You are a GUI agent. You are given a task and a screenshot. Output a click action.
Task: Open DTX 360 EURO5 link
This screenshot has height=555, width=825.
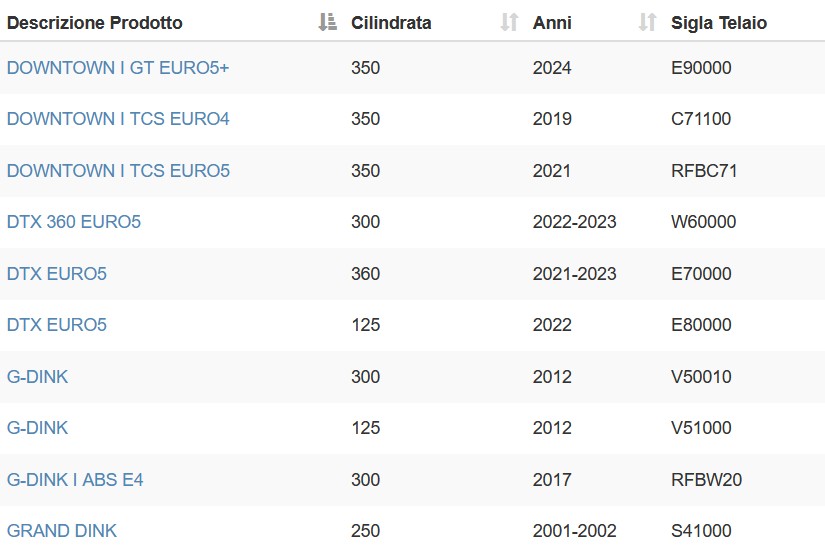(x=74, y=222)
